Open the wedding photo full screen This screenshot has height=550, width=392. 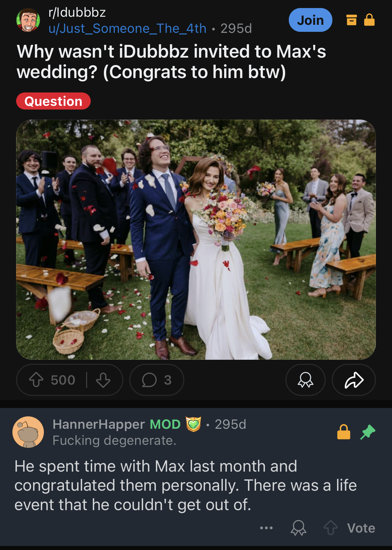(196, 239)
